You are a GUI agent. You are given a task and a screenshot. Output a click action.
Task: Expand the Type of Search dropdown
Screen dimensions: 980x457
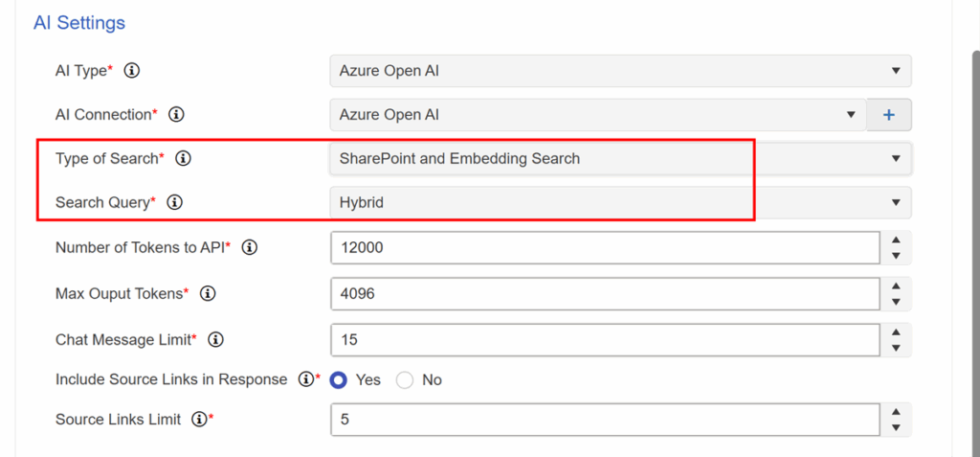(x=620, y=158)
